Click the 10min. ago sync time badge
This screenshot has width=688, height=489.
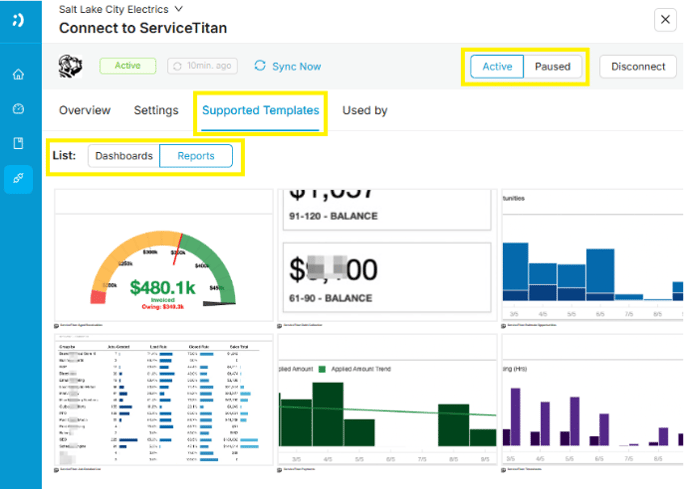click(202, 66)
